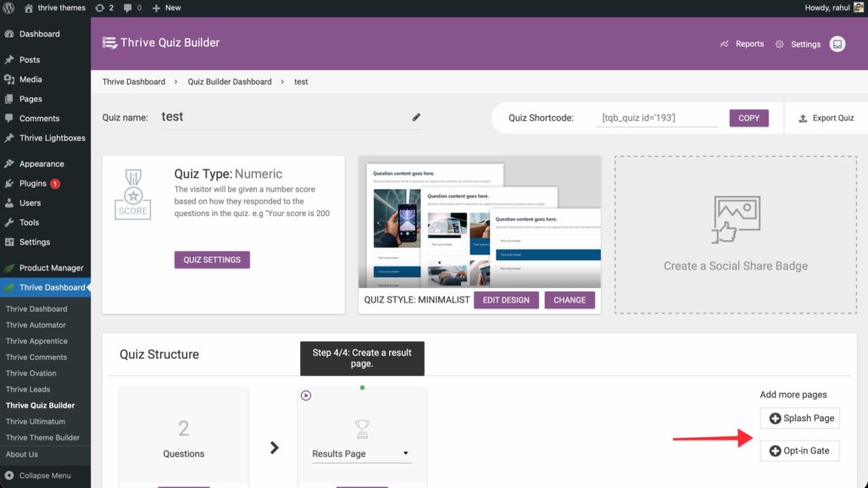Add an Opt-in Gate page
The width and height of the screenshot is (868, 488).
[800, 451]
